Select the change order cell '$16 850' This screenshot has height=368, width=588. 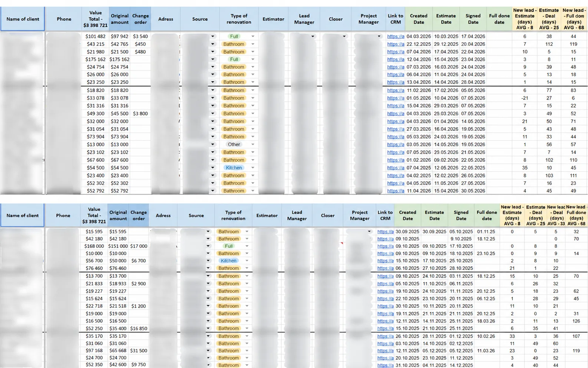(139, 328)
